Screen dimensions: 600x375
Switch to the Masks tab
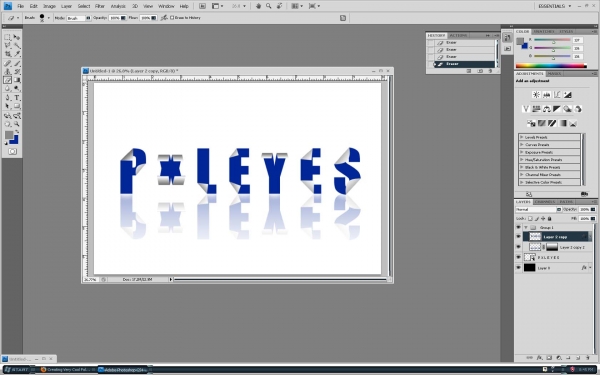[x=554, y=73]
